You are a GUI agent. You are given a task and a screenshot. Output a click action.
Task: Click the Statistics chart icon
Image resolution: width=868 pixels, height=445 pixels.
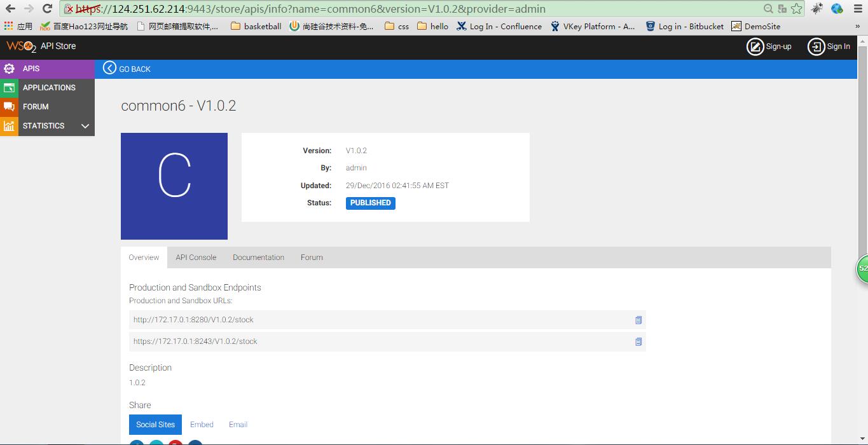(x=9, y=126)
